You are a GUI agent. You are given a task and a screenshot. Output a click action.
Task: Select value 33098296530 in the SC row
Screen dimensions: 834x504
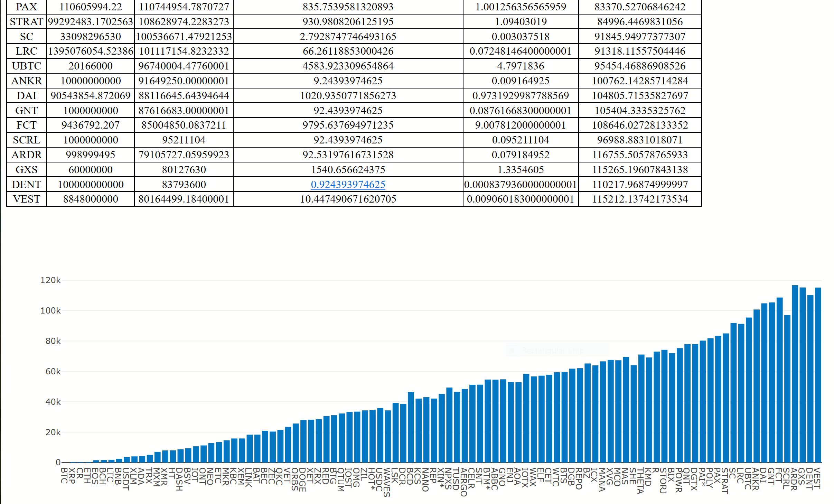pyautogui.click(x=91, y=37)
